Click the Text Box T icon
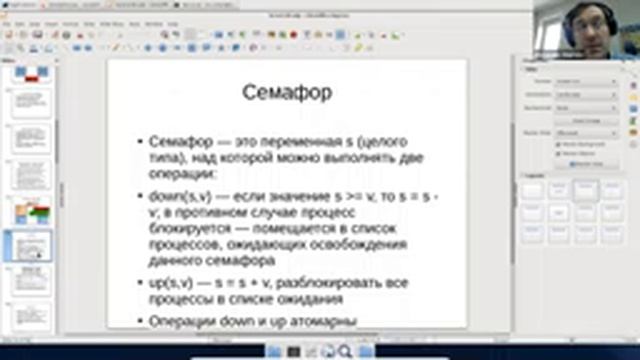This screenshot has height=360, width=640. tap(307, 36)
